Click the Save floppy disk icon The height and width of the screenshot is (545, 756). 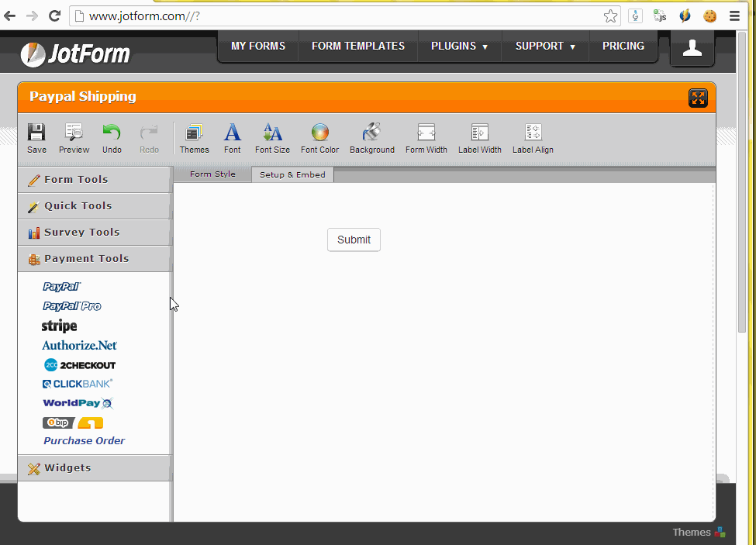point(36,133)
